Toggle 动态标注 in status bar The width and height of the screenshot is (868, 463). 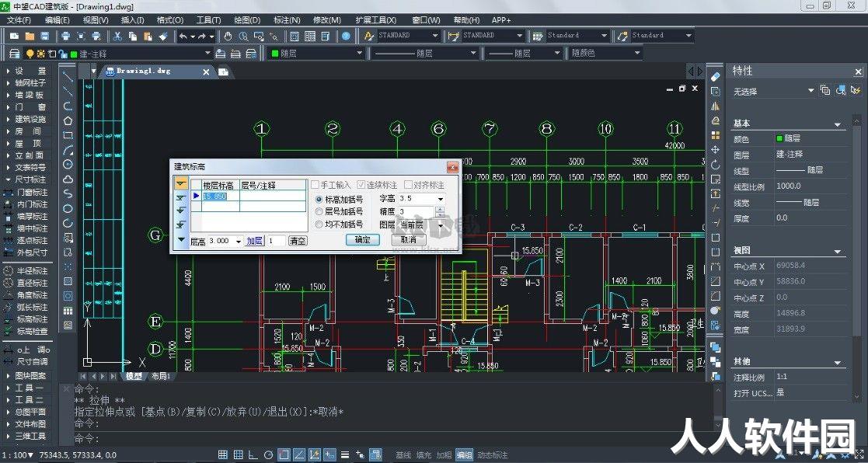coord(492,454)
